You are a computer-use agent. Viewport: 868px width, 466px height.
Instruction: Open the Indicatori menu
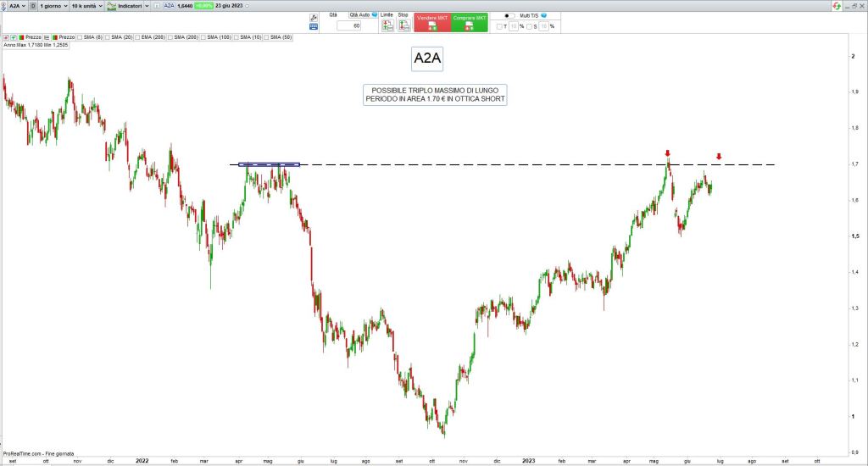(127, 6)
